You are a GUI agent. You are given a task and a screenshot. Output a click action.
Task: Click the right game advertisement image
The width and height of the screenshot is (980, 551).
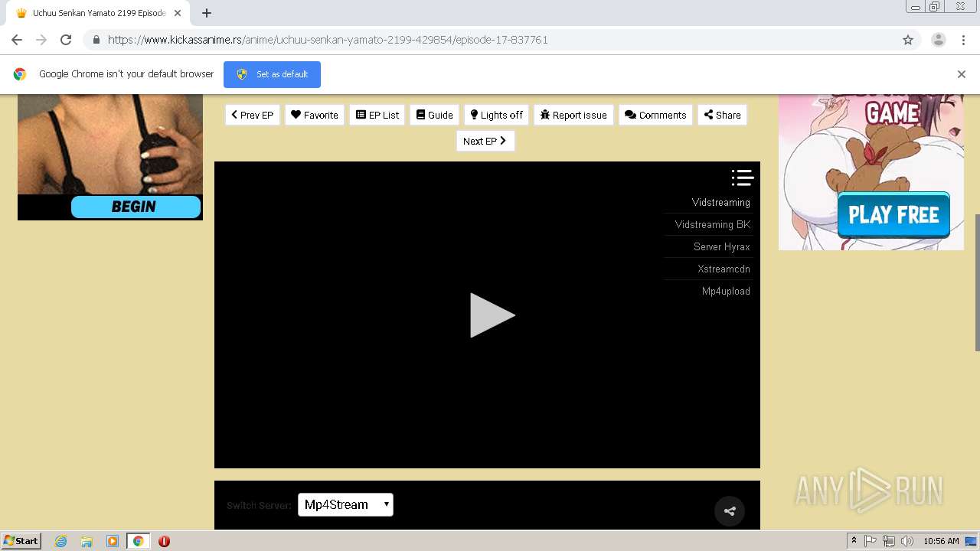coord(871,172)
